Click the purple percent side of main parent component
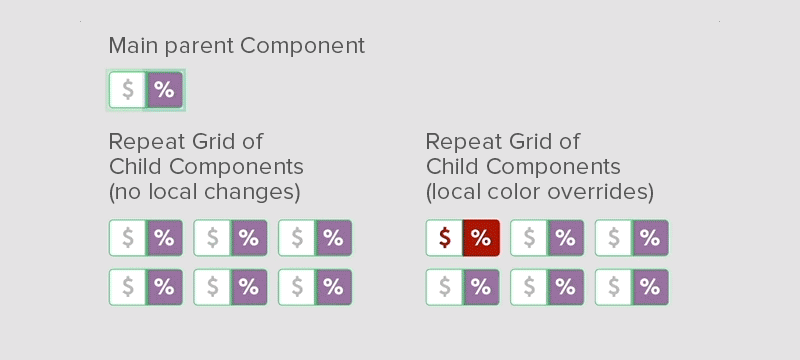Viewport: 800px width, 360px height. tap(164, 90)
